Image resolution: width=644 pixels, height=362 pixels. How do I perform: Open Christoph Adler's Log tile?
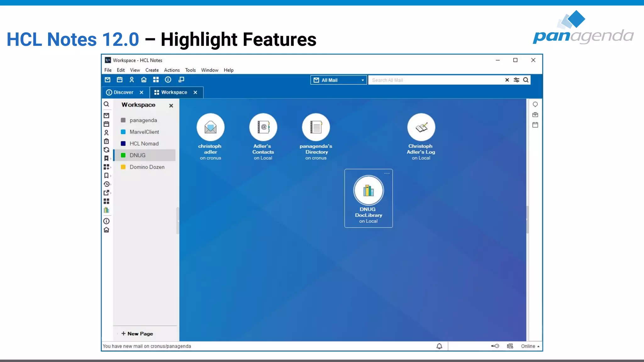(x=421, y=137)
